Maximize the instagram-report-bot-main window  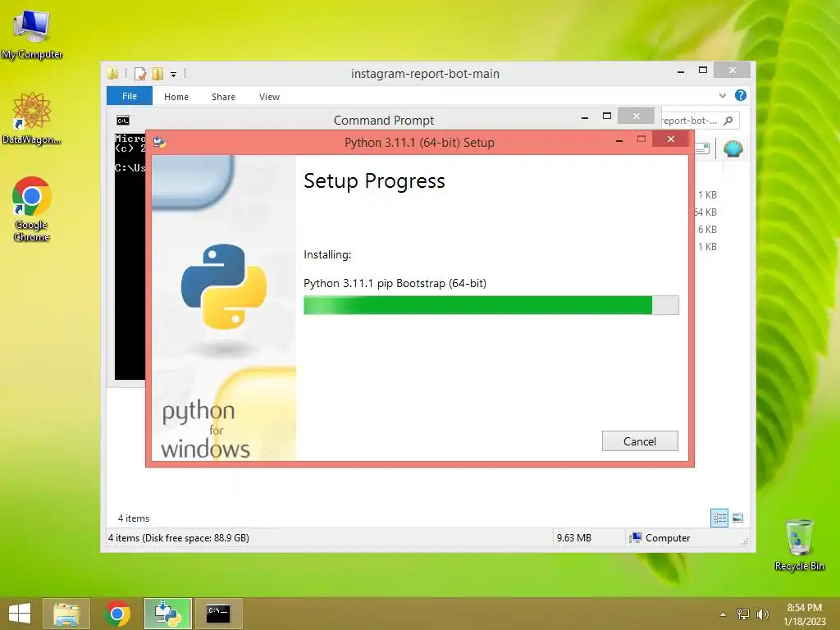tap(703, 71)
